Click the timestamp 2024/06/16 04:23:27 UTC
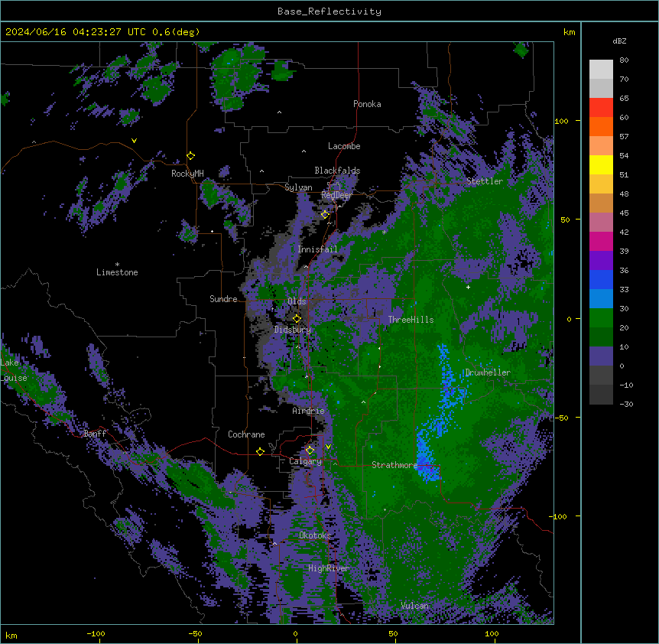The image size is (659, 644). (76, 32)
